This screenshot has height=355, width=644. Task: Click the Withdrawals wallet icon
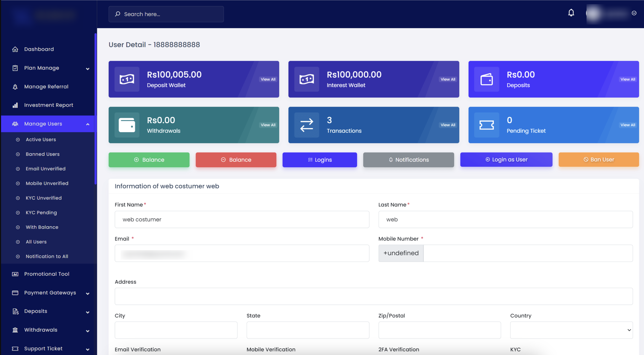[x=126, y=125]
